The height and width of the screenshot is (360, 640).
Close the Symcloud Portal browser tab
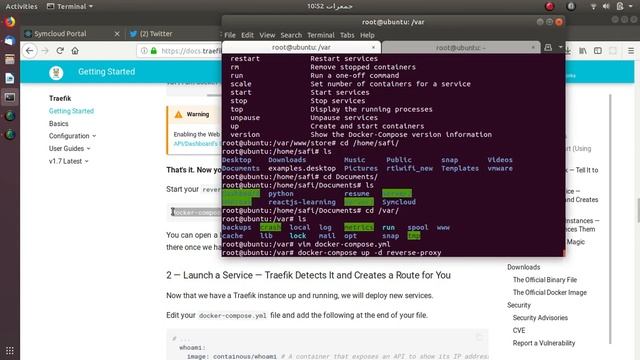[x=117, y=34]
